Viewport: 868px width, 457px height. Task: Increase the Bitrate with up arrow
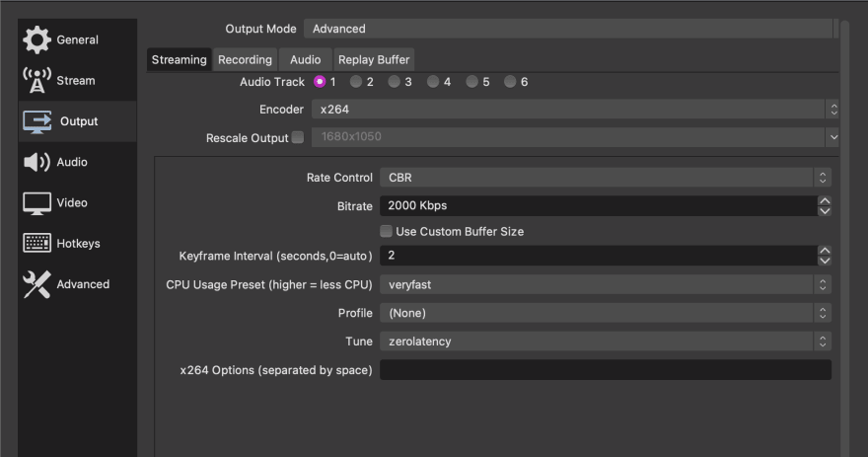(825, 201)
